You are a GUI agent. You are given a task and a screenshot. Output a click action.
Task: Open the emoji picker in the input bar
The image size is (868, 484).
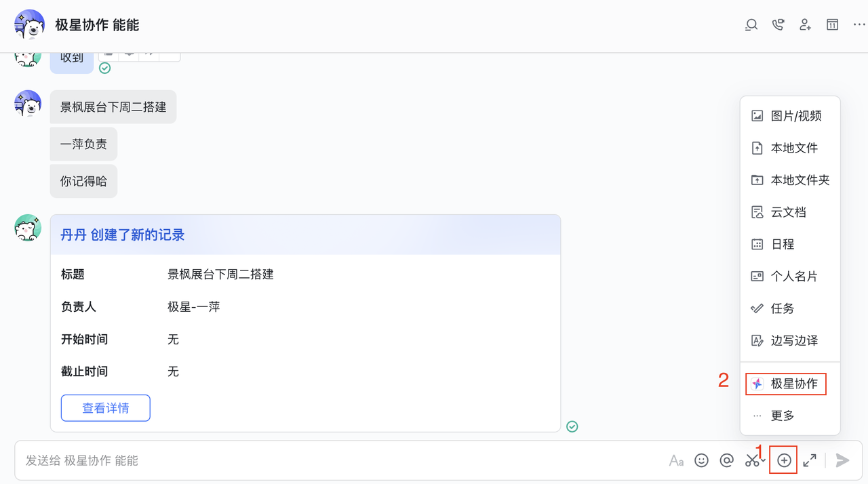702,460
